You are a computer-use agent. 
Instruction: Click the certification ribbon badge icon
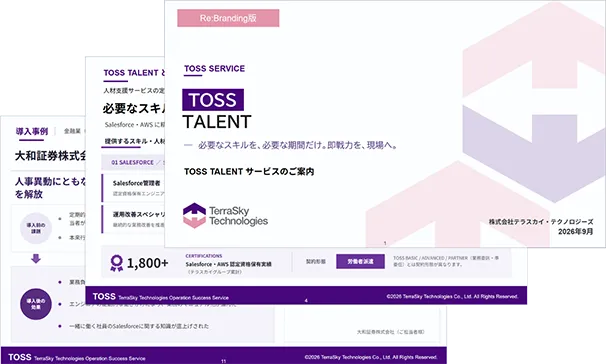tap(116, 263)
